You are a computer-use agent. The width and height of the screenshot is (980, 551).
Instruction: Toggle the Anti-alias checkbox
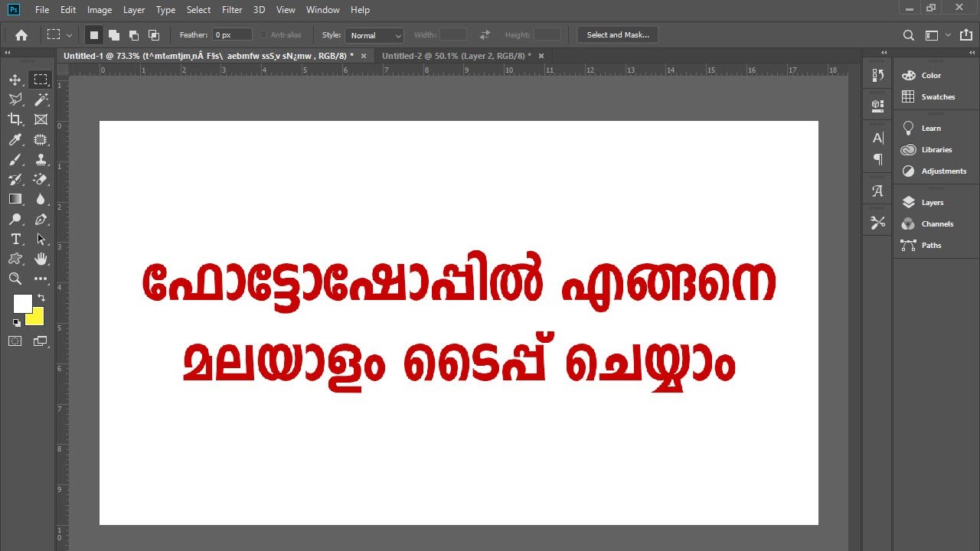264,35
